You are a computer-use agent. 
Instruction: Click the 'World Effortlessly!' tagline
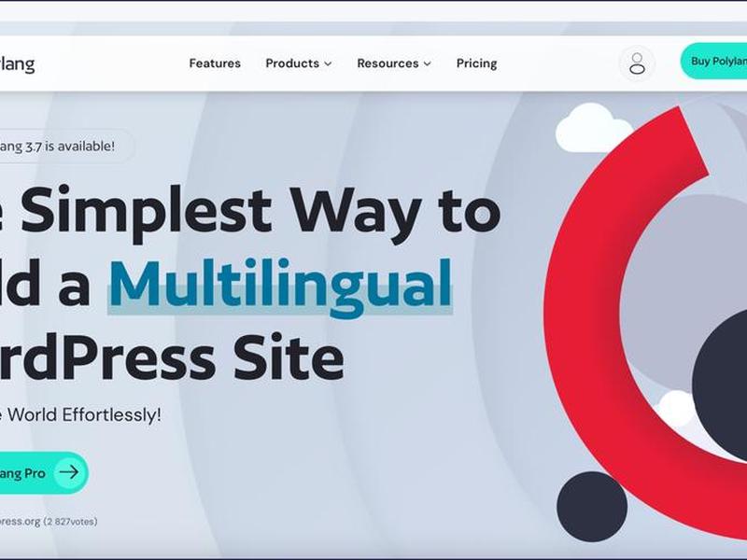click(84, 414)
